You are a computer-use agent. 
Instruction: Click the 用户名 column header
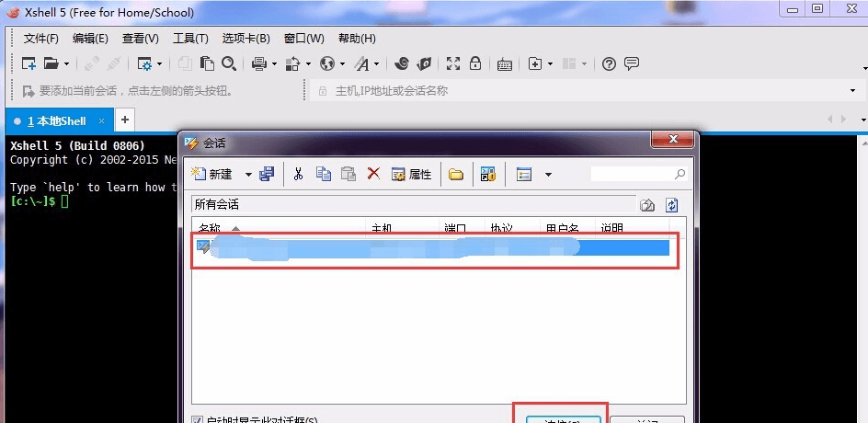(568, 227)
